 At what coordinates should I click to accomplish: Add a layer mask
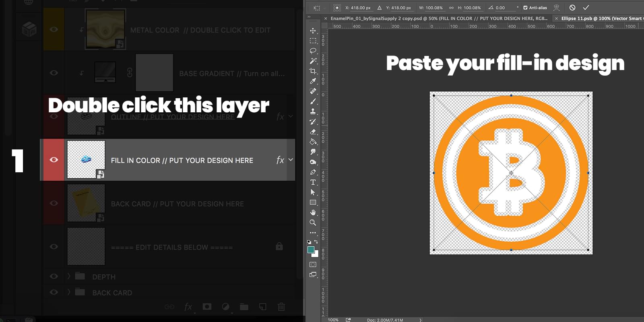[207, 307]
